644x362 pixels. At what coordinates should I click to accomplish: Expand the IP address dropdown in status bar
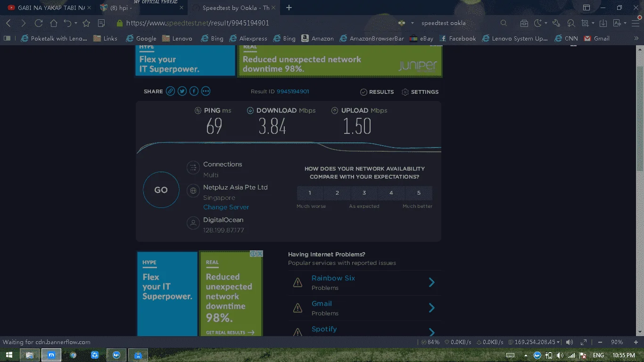558,342
